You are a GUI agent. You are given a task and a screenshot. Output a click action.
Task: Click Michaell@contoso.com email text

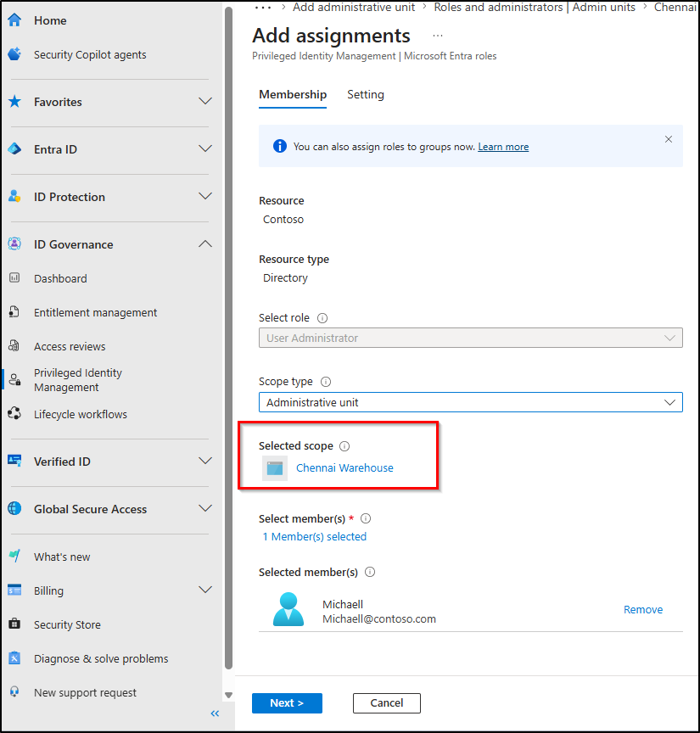click(379, 619)
